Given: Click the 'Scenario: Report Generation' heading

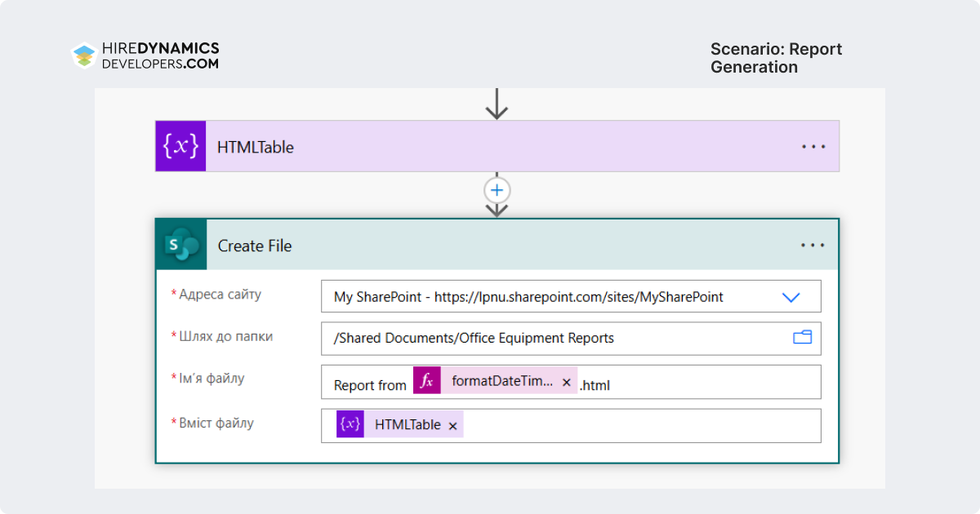Looking at the screenshot, I should point(776,58).
